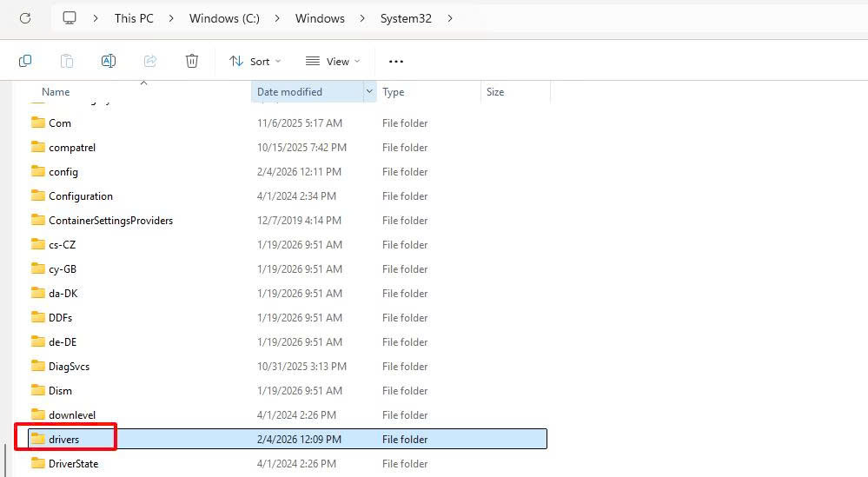
Task: Open the See more ellipsis menu
Action: point(396,62)
